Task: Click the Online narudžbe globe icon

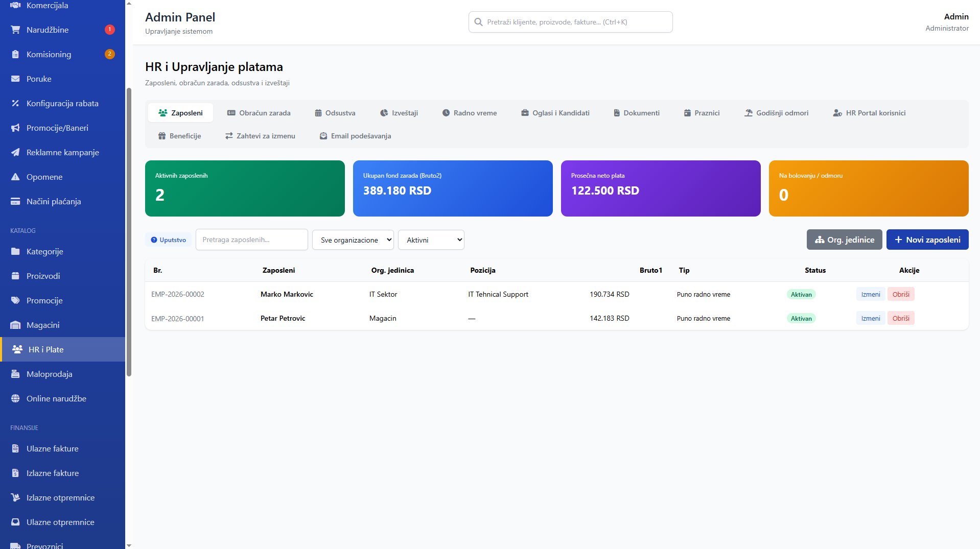Action: tap(15, 398)
